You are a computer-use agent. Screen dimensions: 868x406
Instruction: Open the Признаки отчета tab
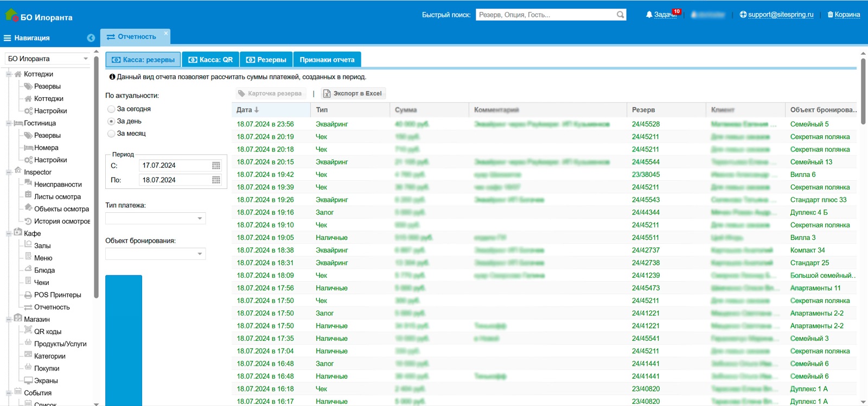coord(327,60)
